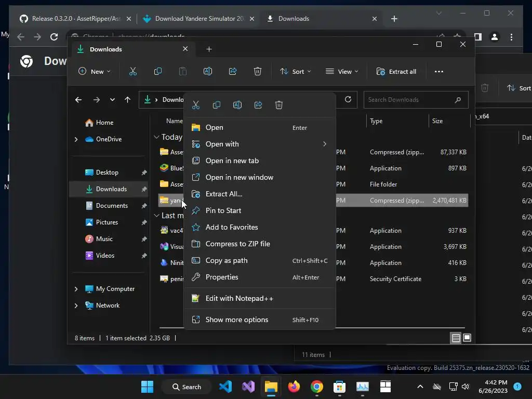Click Rename icon atop context menu
Screen dimensions: 532x399
tap(237, 105)
